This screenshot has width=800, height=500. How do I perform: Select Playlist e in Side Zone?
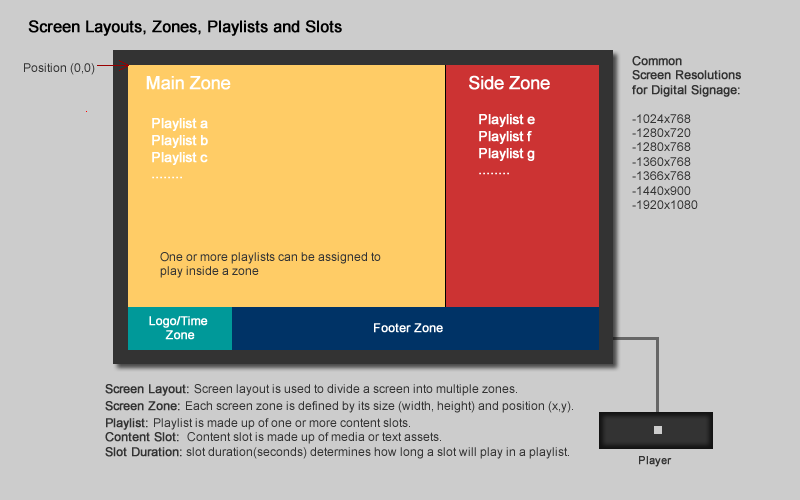(x=507, y=119)
